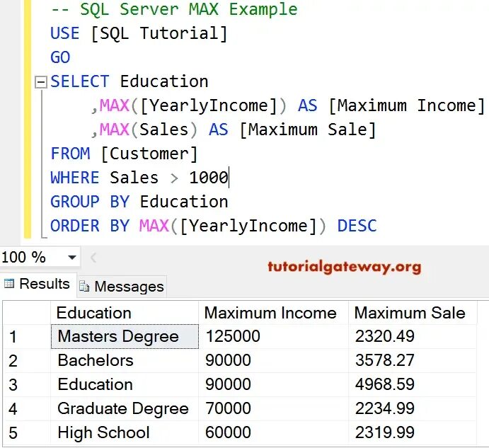Click the USE keyword in the query
This screenshot has height=448, width=489.
[x=65, y=33]
